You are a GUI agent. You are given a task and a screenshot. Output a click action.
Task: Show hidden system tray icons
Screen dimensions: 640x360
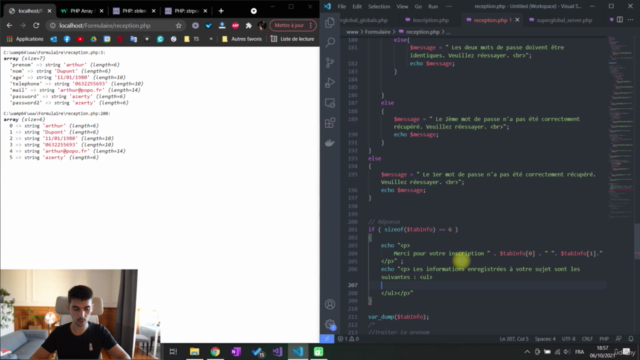pyautogui.click(x=527, y=351)
